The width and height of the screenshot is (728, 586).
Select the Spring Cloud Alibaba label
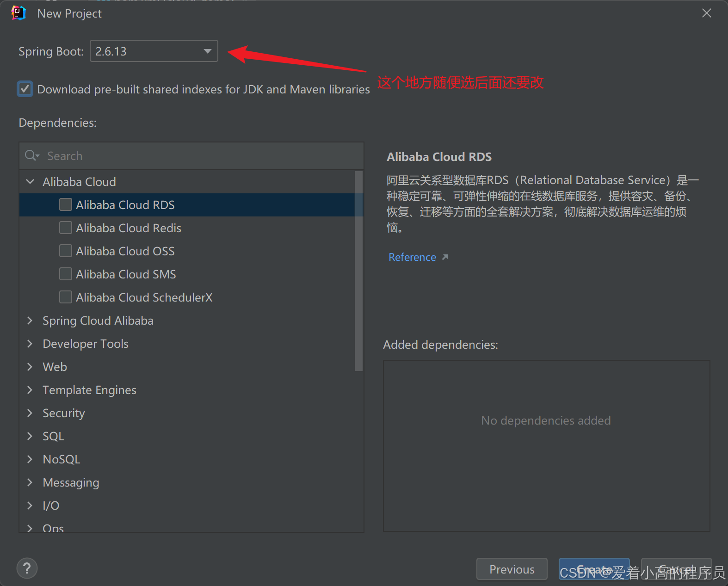pos(98,321)
